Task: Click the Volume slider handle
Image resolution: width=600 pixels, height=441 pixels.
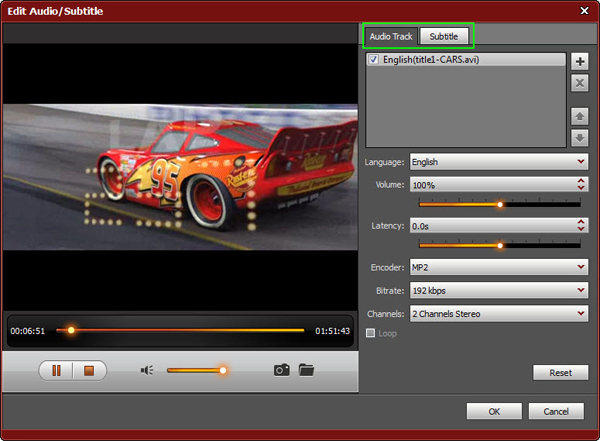Action: click(x=500, y=205)
